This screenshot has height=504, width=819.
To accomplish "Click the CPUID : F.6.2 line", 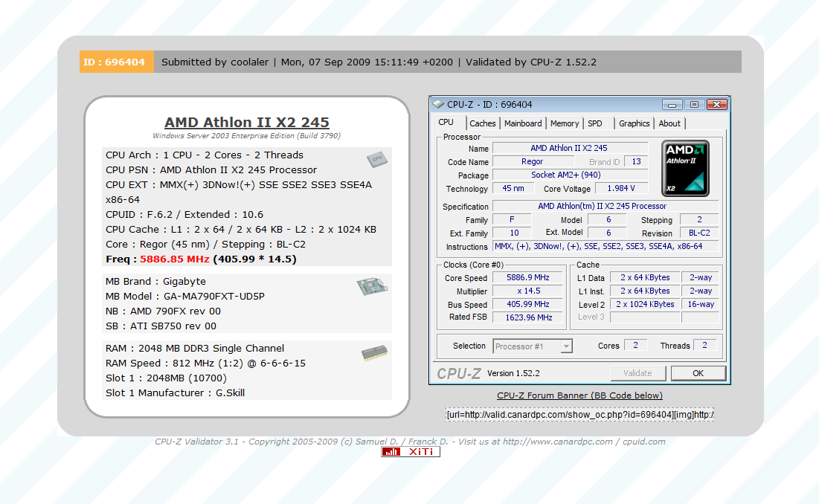I will pyautogui.click(x=184, y=214).
